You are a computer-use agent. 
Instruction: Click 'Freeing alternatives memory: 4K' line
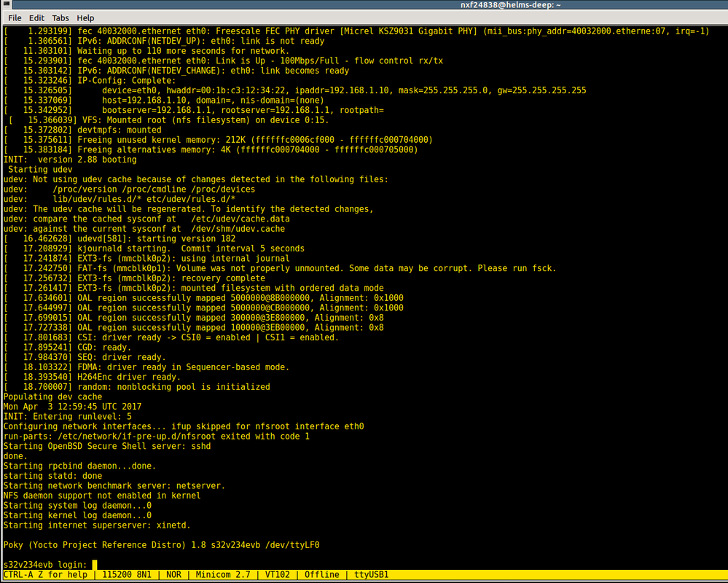(211, 150)
